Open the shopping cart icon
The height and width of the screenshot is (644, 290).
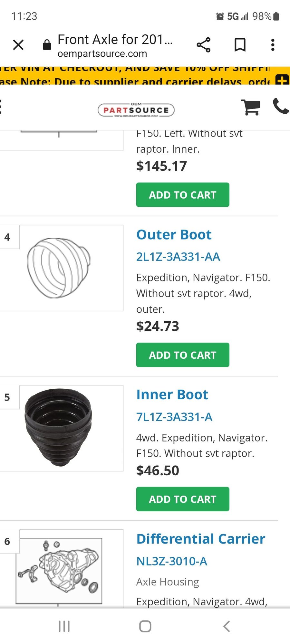click(250, 107)
